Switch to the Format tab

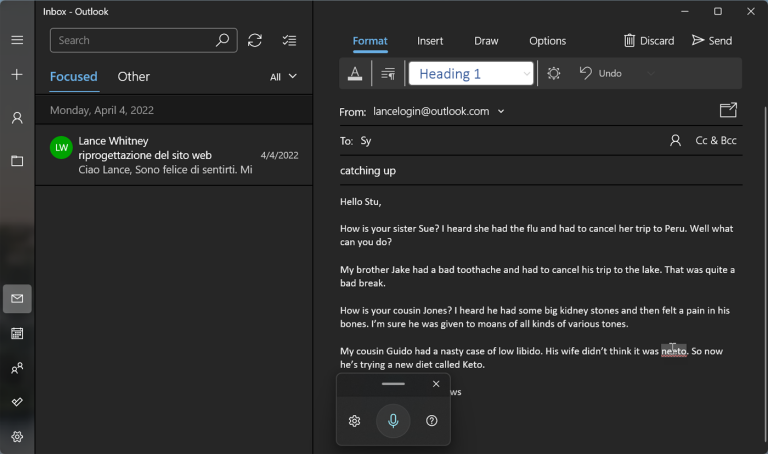tap(370, 41)
